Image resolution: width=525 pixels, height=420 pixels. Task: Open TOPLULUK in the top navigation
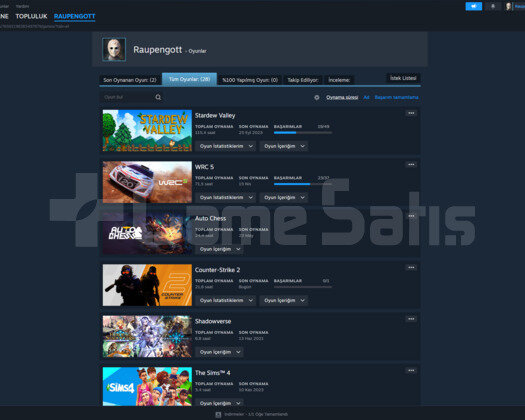pyautogui.click(x=31, y=16)
